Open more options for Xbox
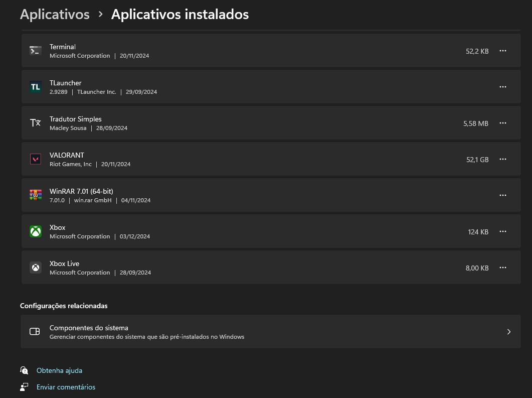 pyautogui.click(x=503, y=231)
